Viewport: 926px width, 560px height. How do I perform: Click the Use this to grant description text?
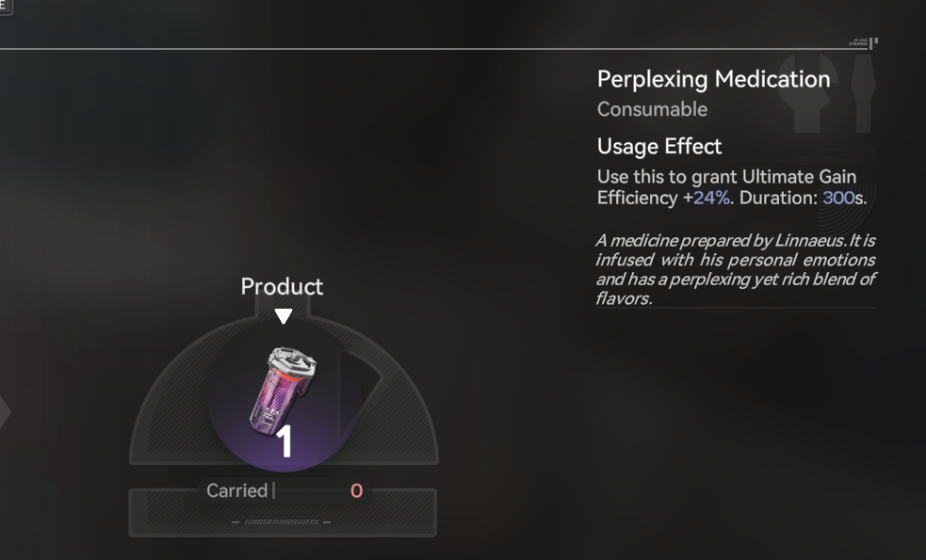(732, 187)
